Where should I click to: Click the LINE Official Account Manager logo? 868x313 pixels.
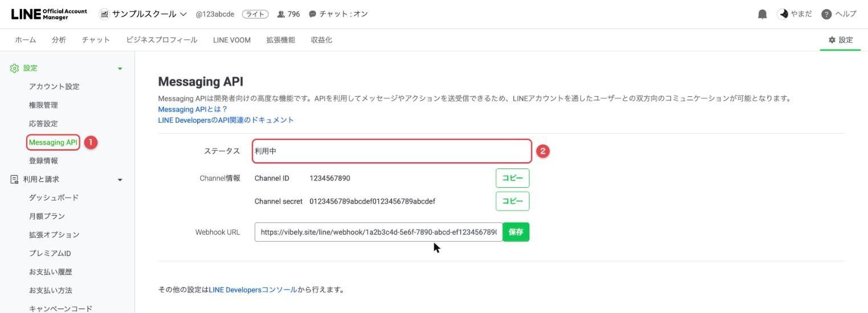tap(49, 14)
